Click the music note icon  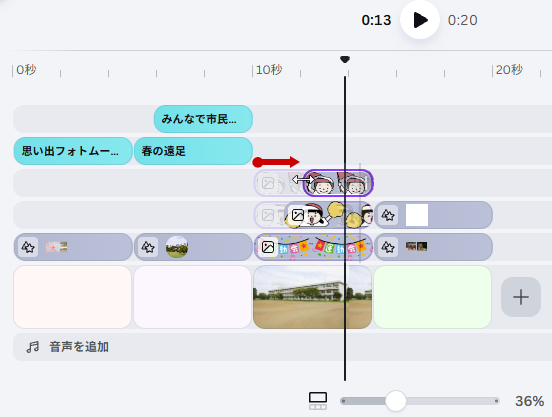pos(33,347)
